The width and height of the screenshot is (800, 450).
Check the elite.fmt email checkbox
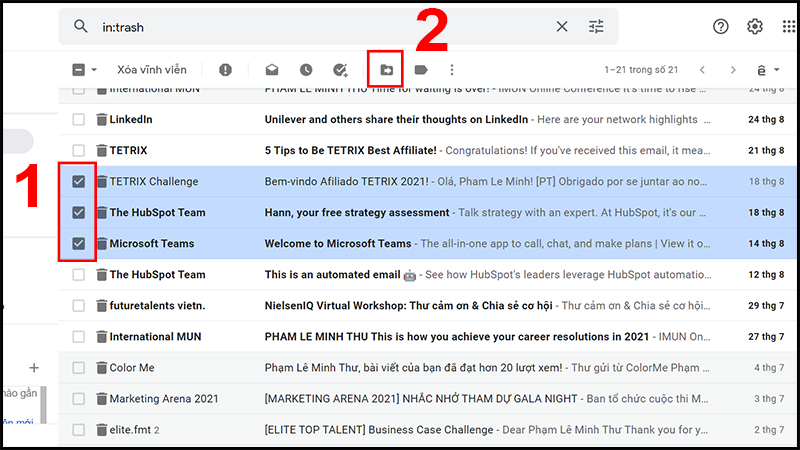click(x=79, y=430)
